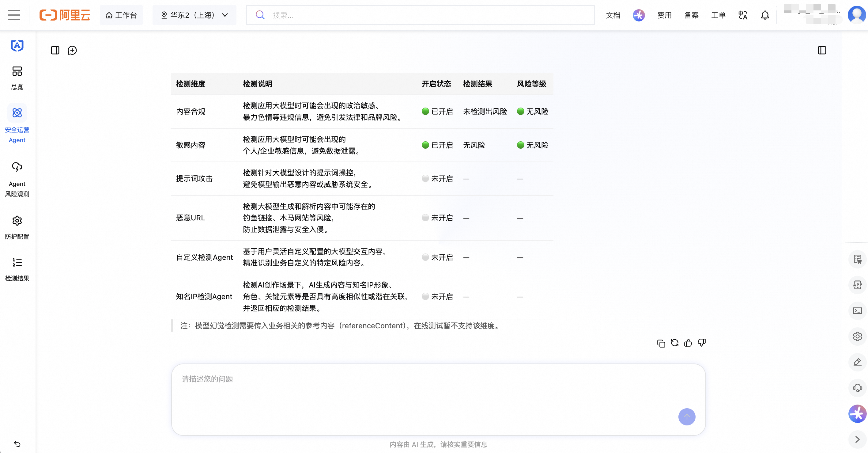Open the 工单 menu
This screenshot has width=868, height=453.
pos(718,15)
